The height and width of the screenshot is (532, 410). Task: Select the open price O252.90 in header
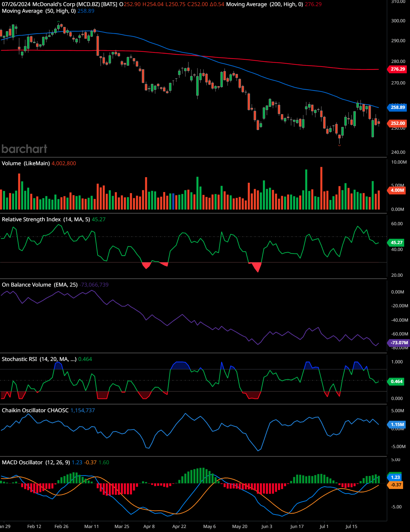click(130, 4)
